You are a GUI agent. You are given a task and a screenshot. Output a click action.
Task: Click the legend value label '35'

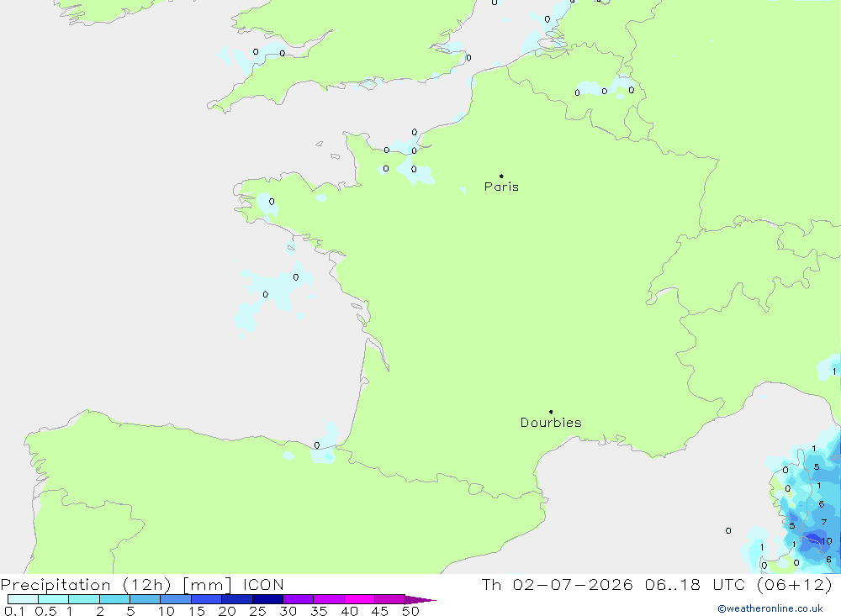click(319, 611)
